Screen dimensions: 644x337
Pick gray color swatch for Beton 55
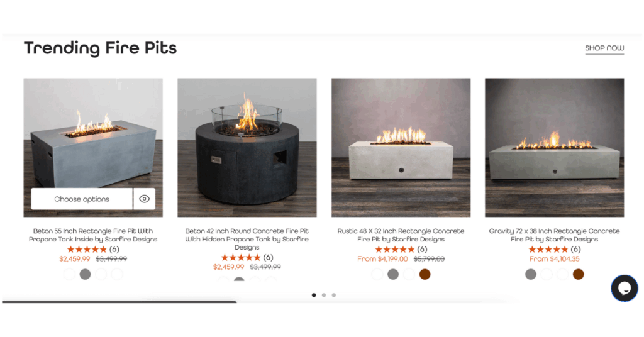coord(85,273)
